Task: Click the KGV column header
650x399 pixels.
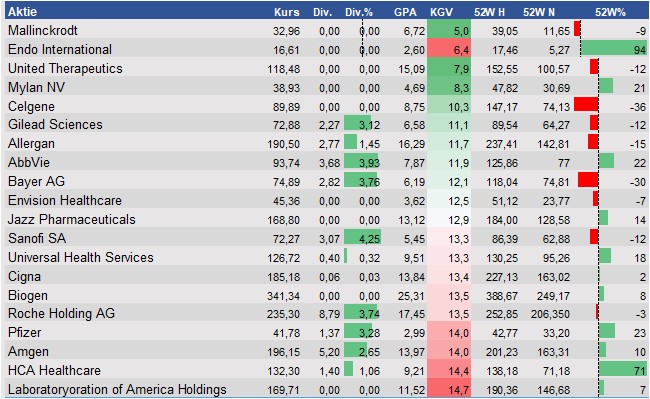Action: click(x=441, y=12)
